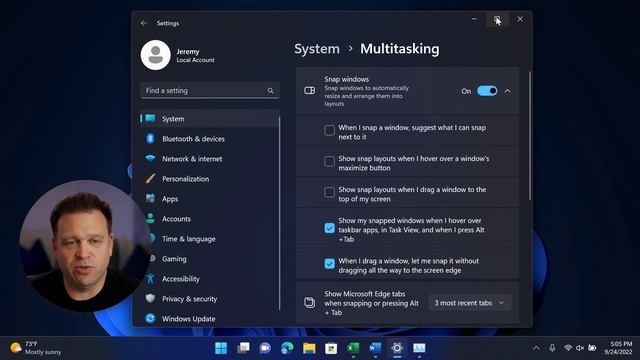The width and height of the screenshot is (640, 360).
Task: Open Word from the taskbar
Action: tap(375, 348)
